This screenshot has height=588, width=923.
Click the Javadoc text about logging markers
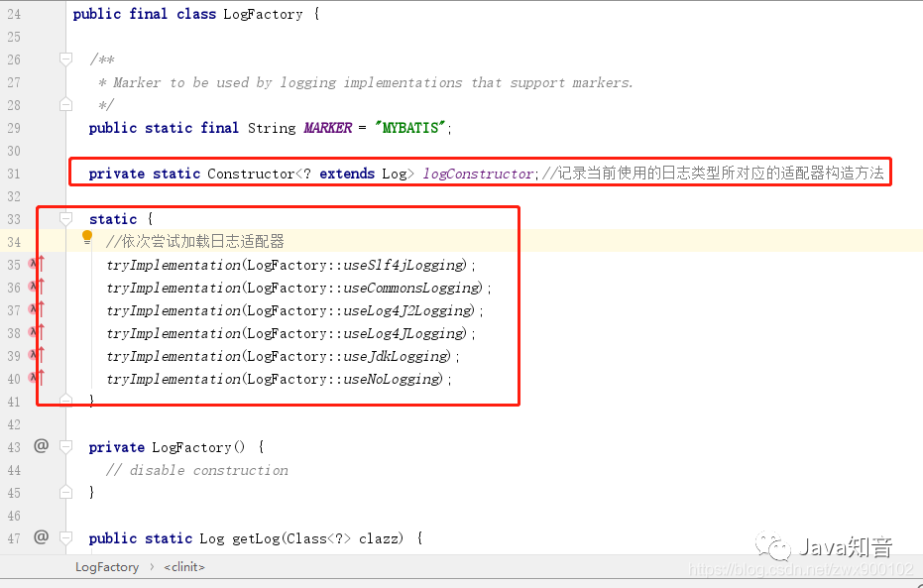tap(366, 82)
